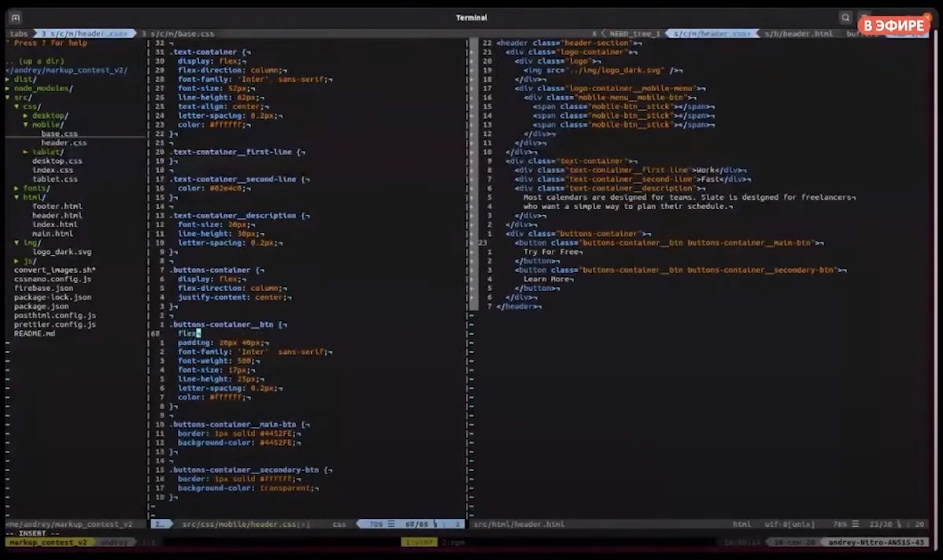
Task: Click src/html/header.html in the statusline
Action: coord(519,524)
